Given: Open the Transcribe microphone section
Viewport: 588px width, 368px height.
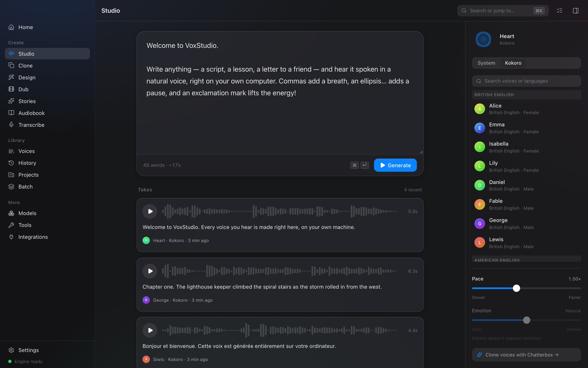Looking at the screenshot, I should pyautogui.click(x=47, y=125).
